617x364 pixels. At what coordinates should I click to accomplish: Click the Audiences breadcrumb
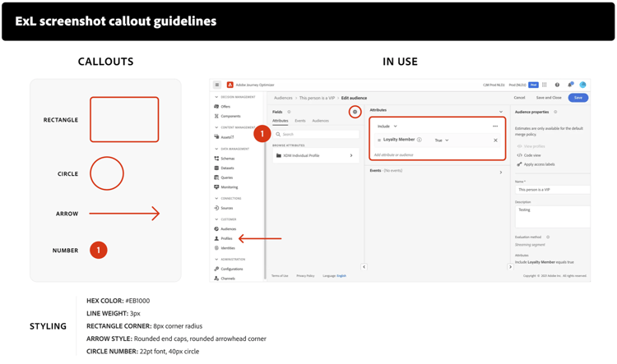283,98
